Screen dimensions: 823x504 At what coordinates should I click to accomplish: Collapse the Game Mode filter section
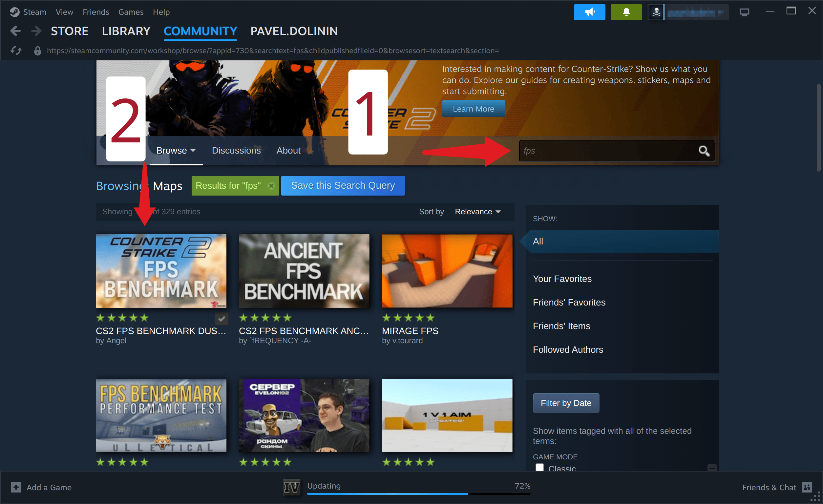coord(712,467)
